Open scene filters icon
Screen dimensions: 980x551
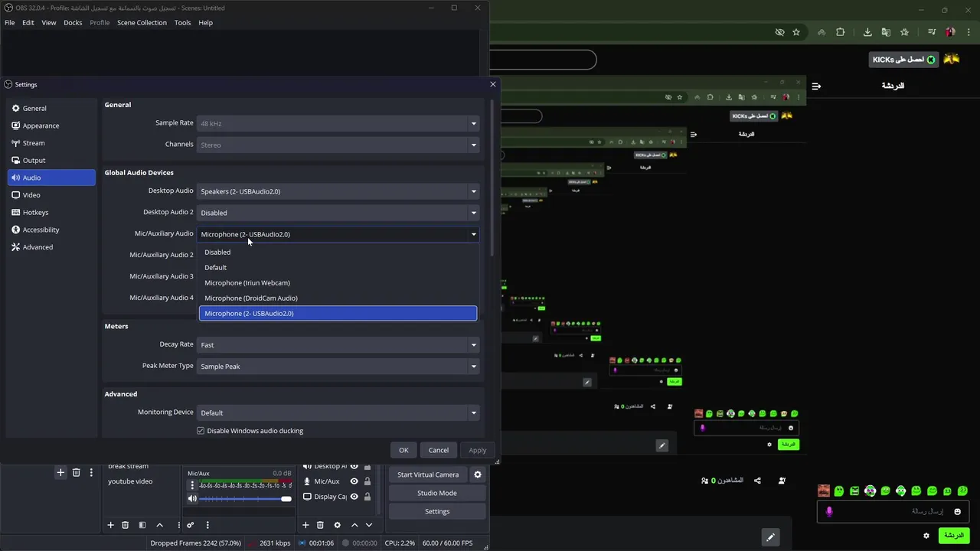(x=142, y=525)
